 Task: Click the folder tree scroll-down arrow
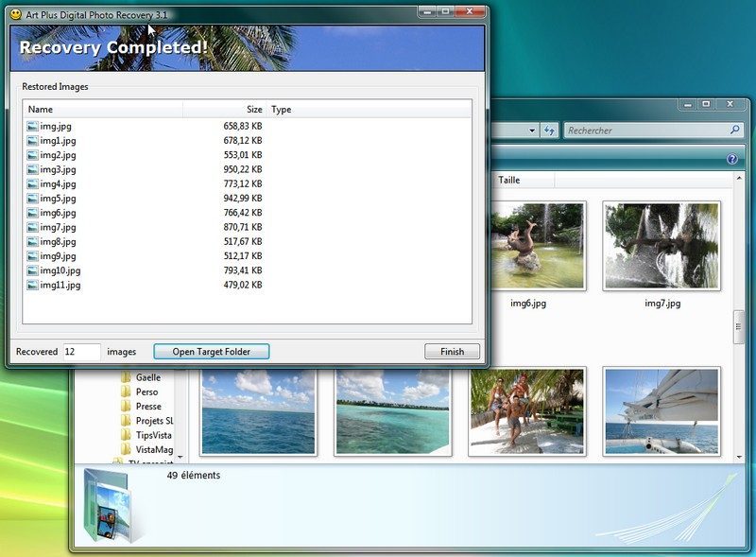tap(180, 457)
